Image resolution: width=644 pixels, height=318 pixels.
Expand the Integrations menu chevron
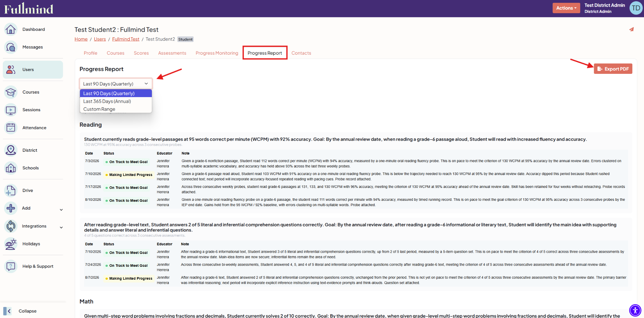click(x=61, y=228)
